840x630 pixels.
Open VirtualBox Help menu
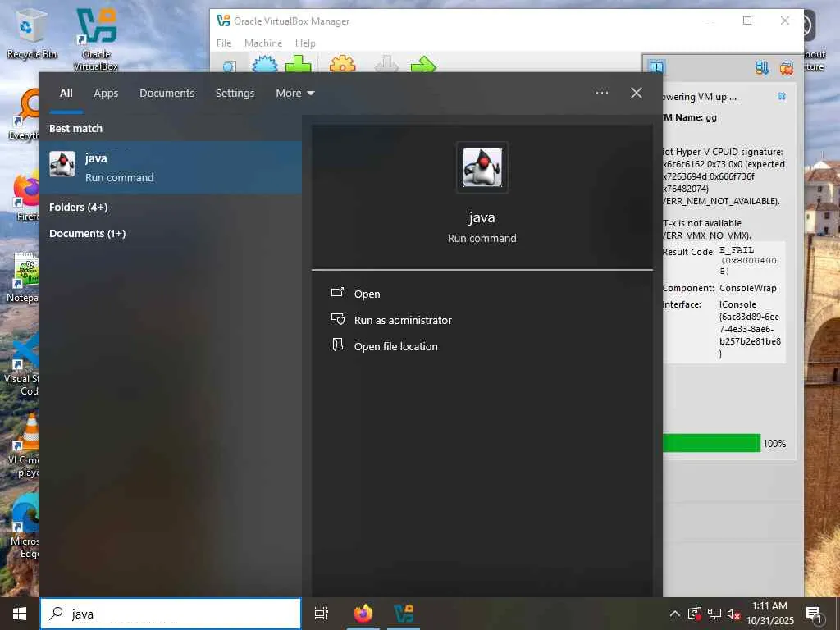click(305, 43)
